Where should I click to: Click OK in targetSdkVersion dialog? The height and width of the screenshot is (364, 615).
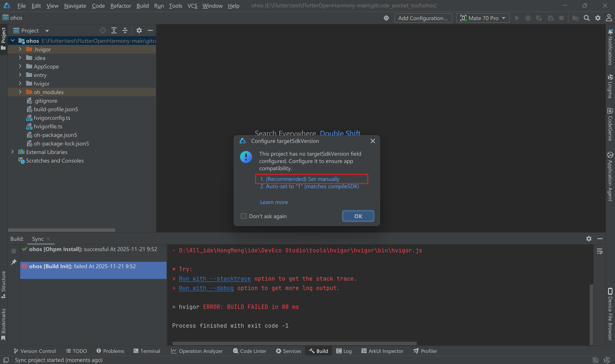(358, 216)
